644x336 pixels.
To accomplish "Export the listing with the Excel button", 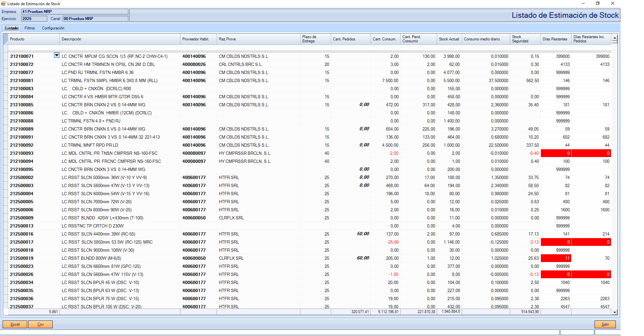I will (15, 324).
